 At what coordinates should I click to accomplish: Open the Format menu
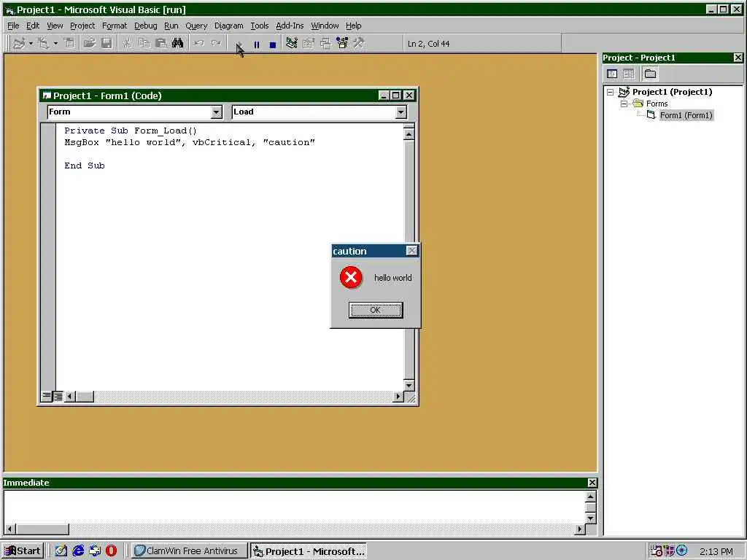[115, 26]
